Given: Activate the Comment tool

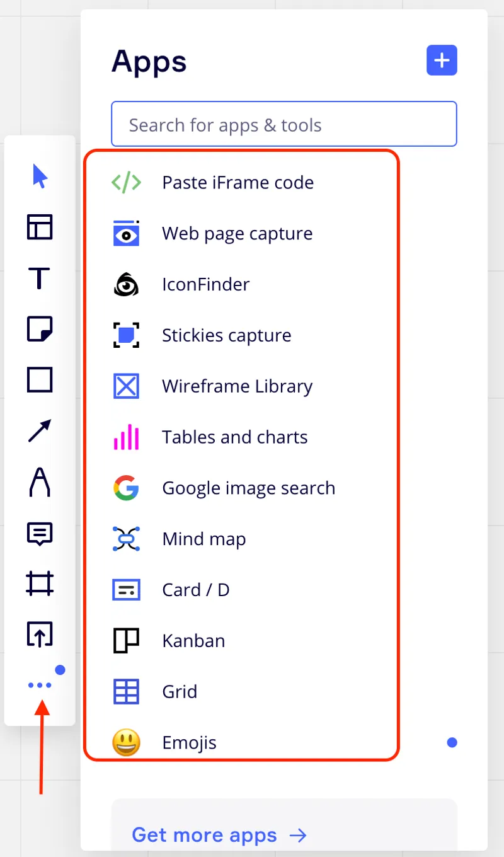Looking at the screenshot, I should 40,534.
